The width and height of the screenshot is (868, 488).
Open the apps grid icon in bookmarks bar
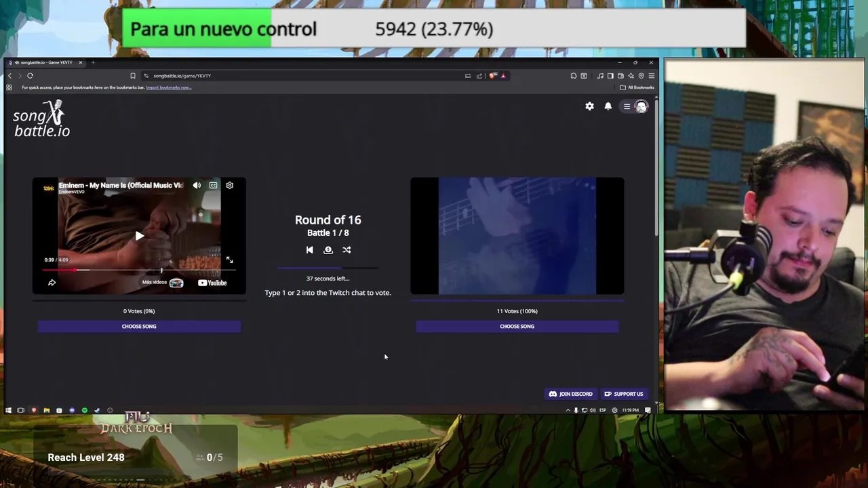coord(9,87)
